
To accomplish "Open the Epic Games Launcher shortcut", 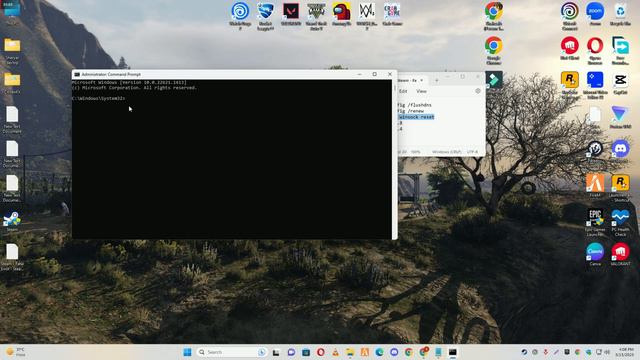I will tap(595, 222).
